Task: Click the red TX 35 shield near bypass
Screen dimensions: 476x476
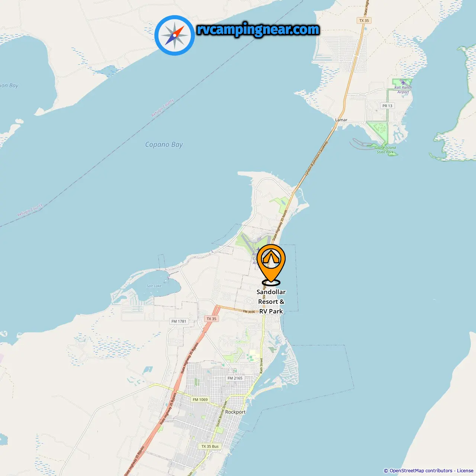Action: (212, 319)
